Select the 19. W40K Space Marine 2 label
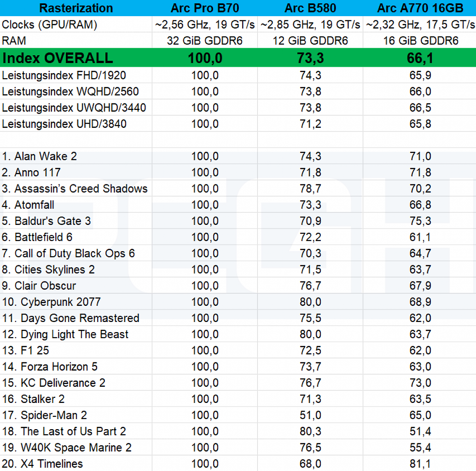The image size is (476, 471). [66, 448]
